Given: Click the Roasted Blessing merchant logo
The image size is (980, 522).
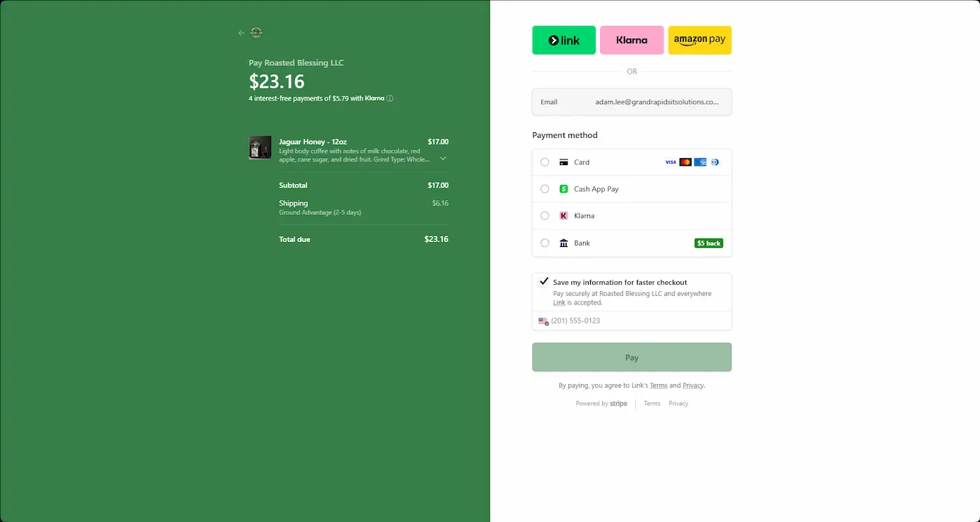Looking at the screenshot, I should coord(256,33).
